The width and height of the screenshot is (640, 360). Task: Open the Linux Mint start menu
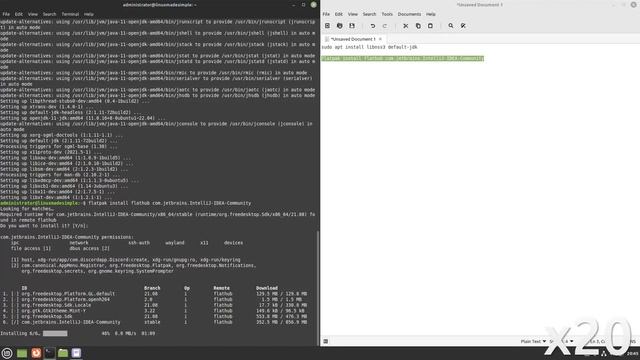pos(7,353)
